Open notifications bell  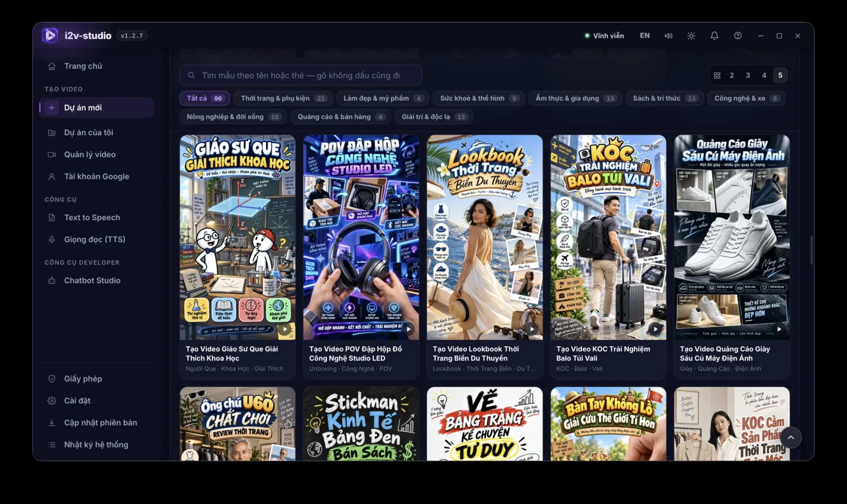pos(714,36)
